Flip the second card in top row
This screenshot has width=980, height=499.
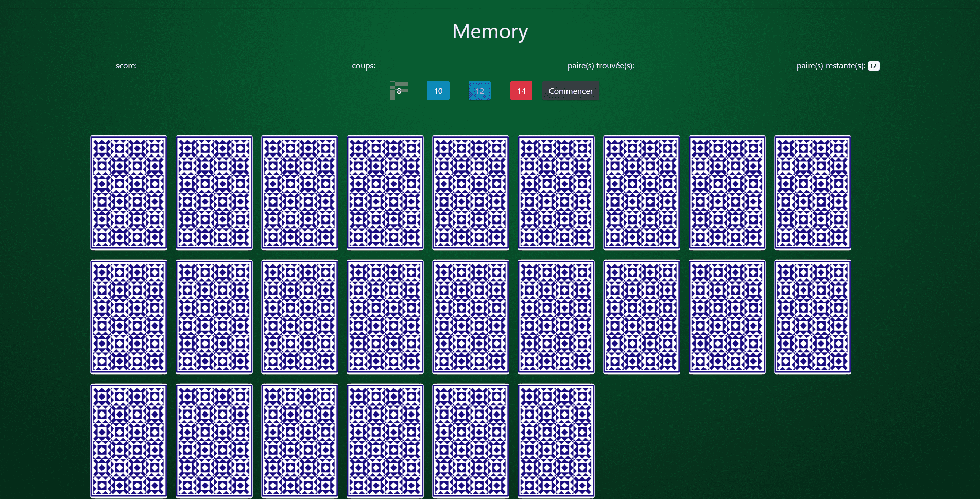click(214, 193)
